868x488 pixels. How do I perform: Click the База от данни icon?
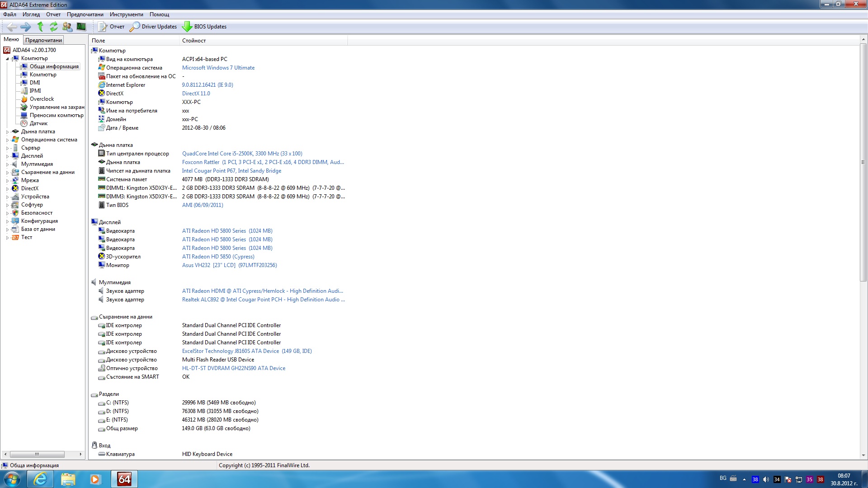click(15, 229)
